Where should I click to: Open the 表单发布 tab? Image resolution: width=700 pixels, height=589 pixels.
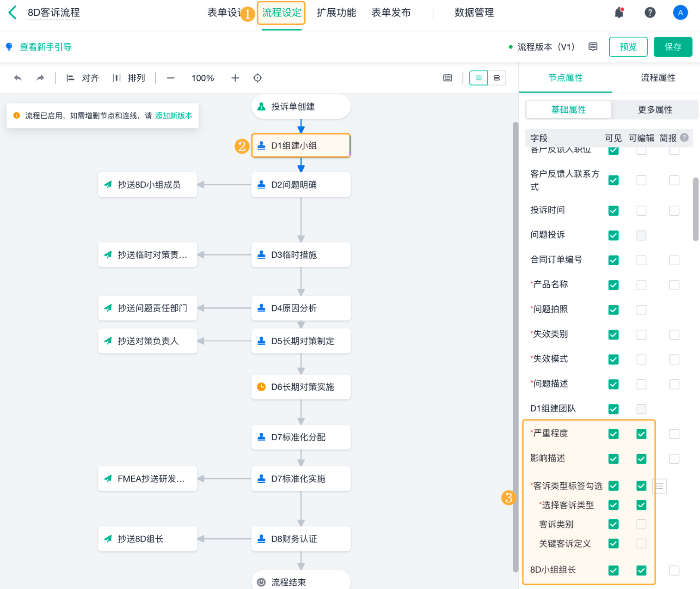coord(391,12)
